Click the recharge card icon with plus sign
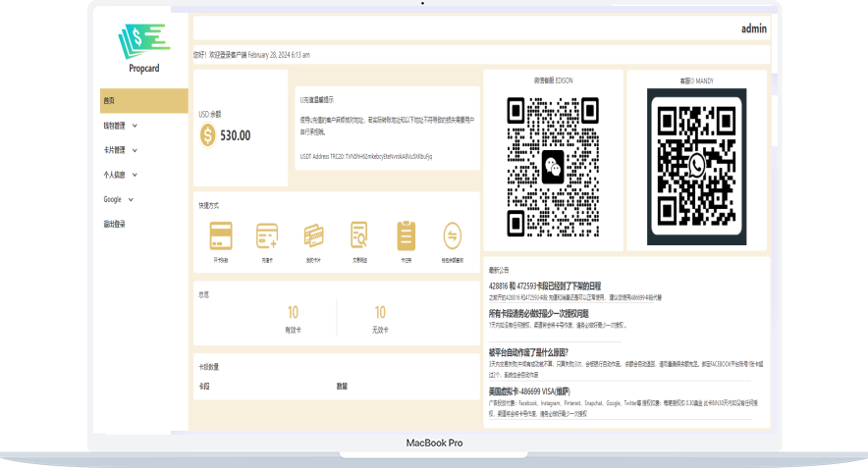Image resolution: width=868 pixels, height=469 pixels. tap(267, 235)
